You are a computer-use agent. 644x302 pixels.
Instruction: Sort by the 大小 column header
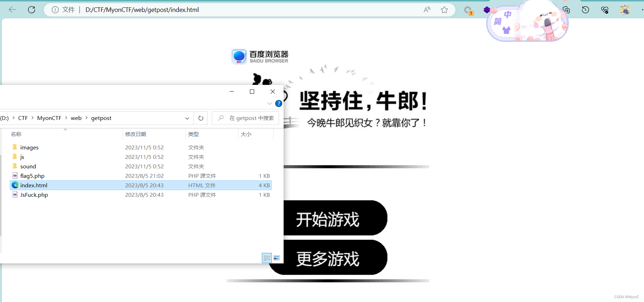(x=246, y=134)
